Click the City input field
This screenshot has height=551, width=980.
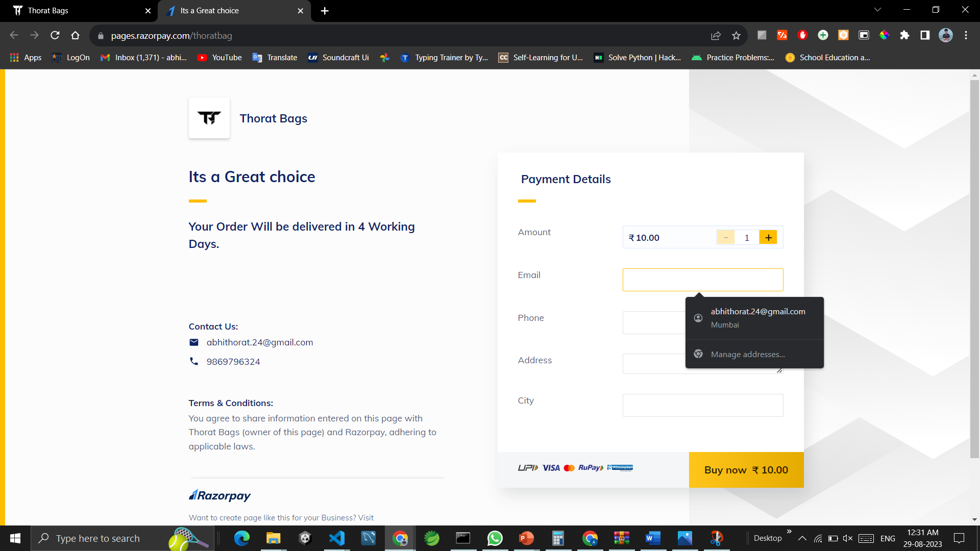[x=702, y=405]
